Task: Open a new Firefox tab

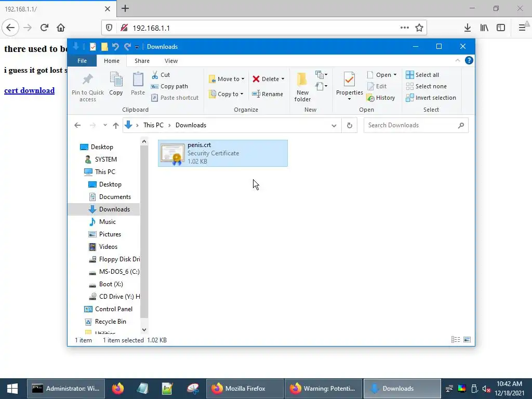Action: pyautogui.click(x=125, y=8)
